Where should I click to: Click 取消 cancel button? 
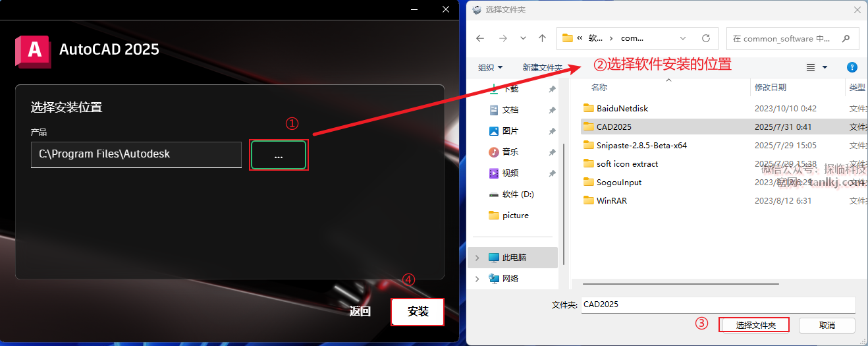tap(827, 325)
